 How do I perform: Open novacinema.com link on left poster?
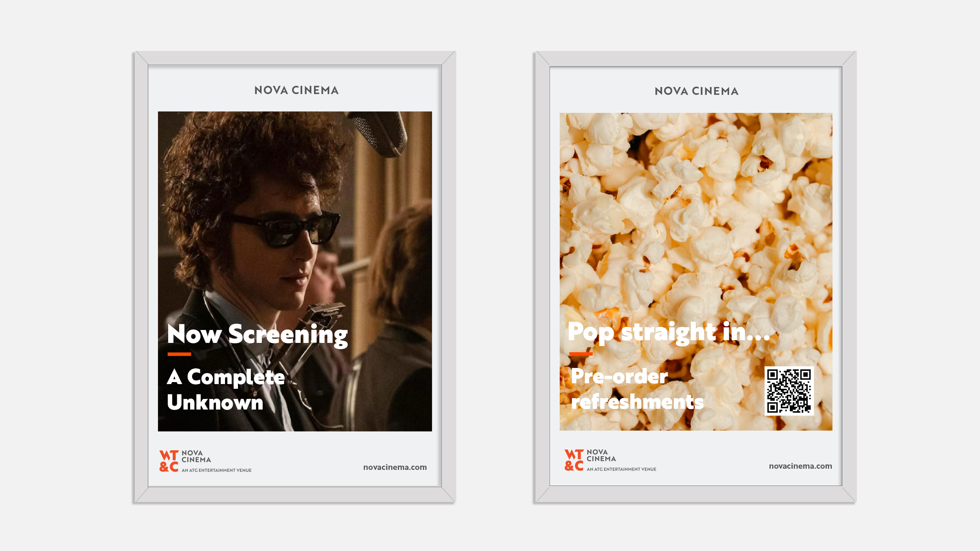point(395,467)
